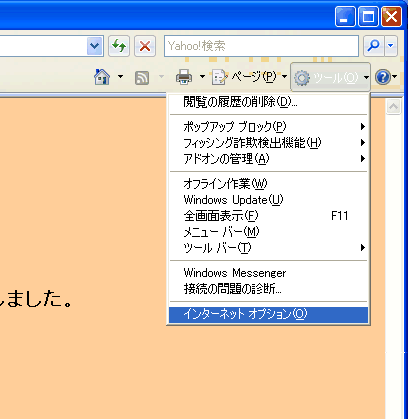Viewport: 408px width, 419px height.
Task: Expand the Print button dropdown arrow
Action: pos(202,77)
